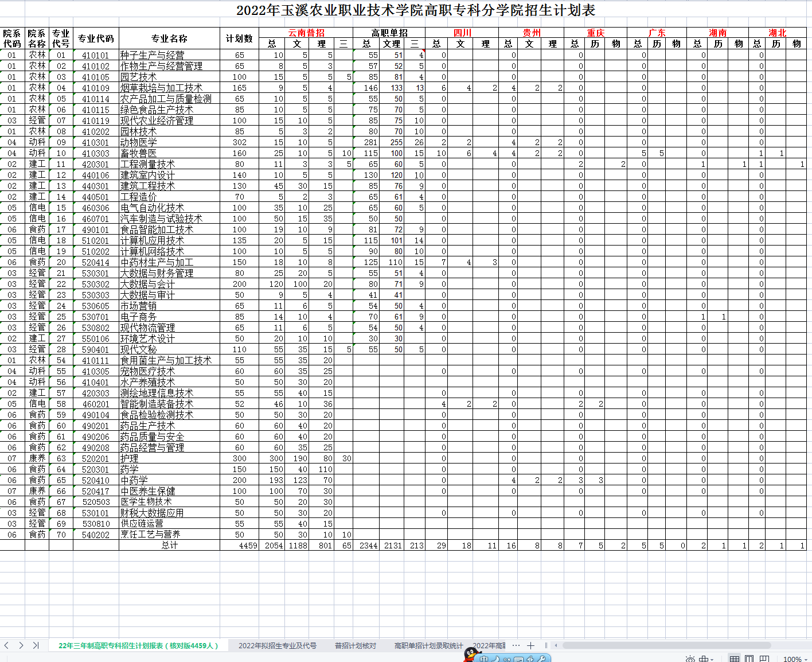Click the horizontal scrollbar left arrow
812x662 pixels.
[556, 645]
